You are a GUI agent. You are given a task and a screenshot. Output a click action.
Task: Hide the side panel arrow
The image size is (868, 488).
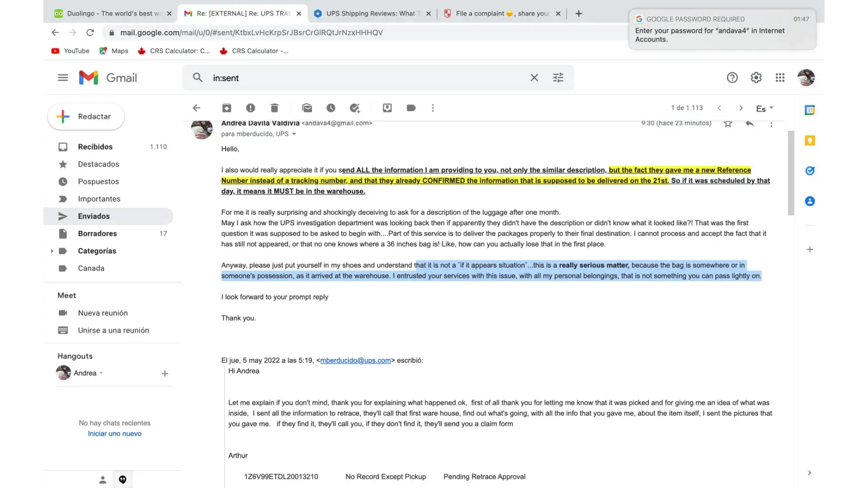pyautogui.click(x=809, y=472)
